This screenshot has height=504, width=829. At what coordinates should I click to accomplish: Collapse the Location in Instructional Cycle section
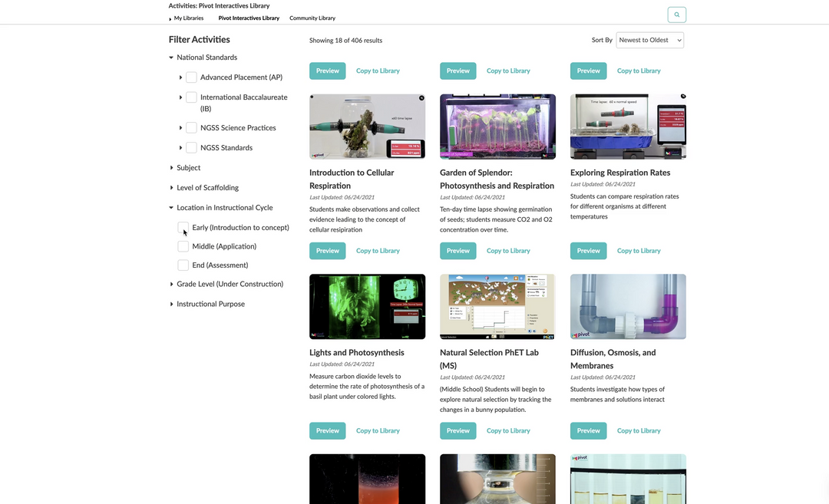pyautogui.click(x=171, y=207)
